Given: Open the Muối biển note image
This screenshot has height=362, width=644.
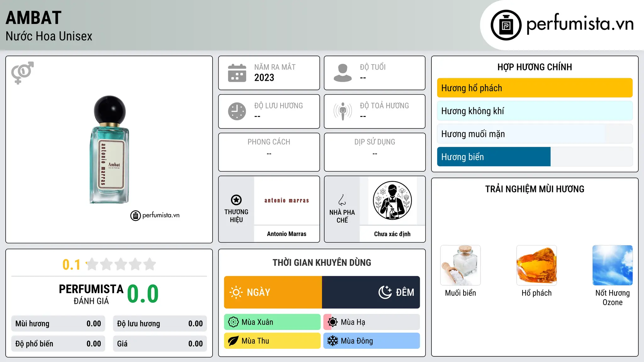Looking at the screenshot, I should tap(460, 265).
